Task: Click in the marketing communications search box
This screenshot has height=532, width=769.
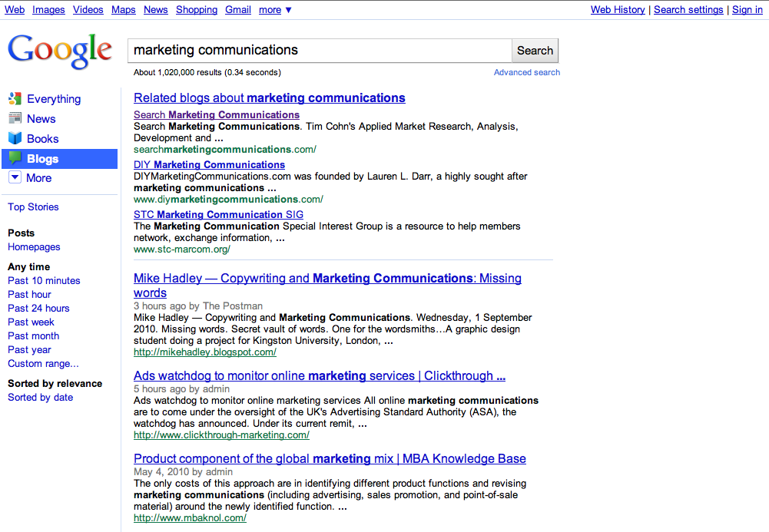Action: (x=319, y=51)
